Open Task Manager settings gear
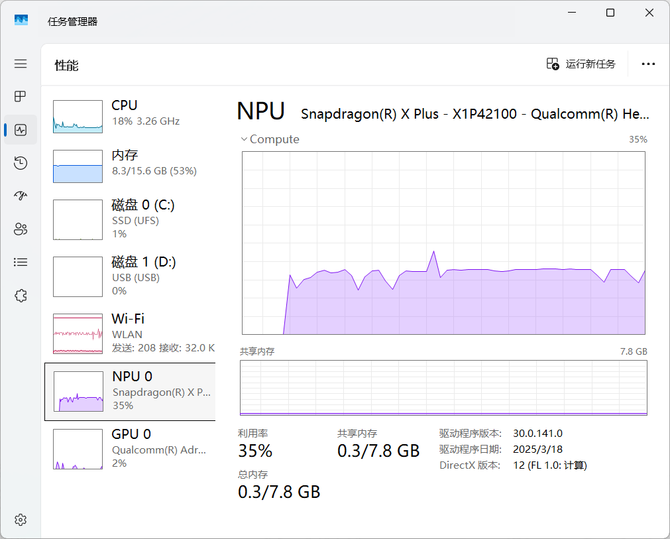The image size is (670, 539). [20, 520]
